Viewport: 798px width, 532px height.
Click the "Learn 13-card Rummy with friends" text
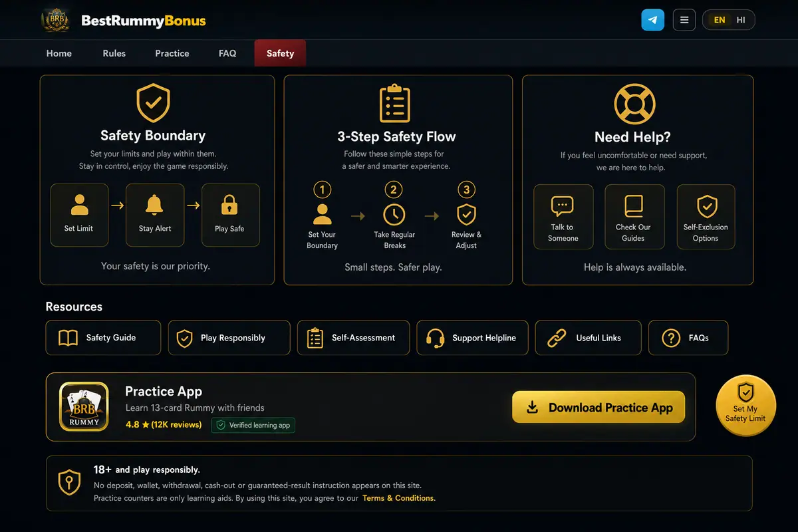195,408
